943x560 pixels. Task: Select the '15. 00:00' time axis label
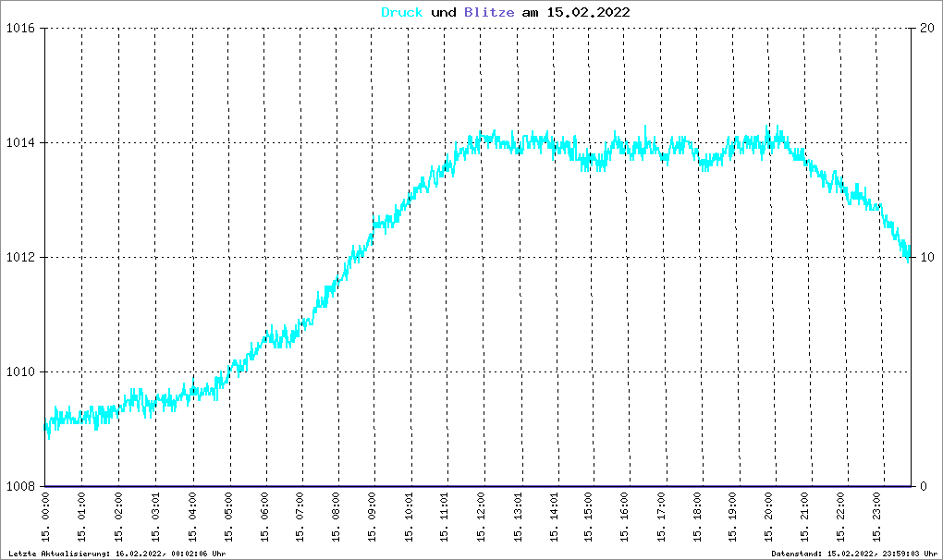pyautogui.click(x=45, y=517)
